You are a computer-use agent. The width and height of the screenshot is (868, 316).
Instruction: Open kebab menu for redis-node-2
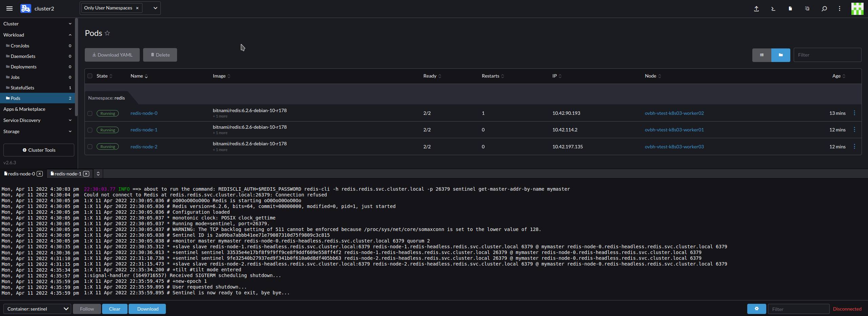click(854, 146)
